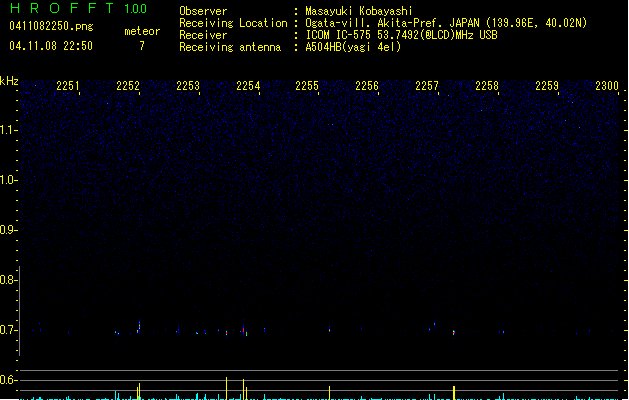This screenshot has height=400, width=629.
Task: Click the 0.8 kHz frequency tick label
Action: click(x=7, y=280)
